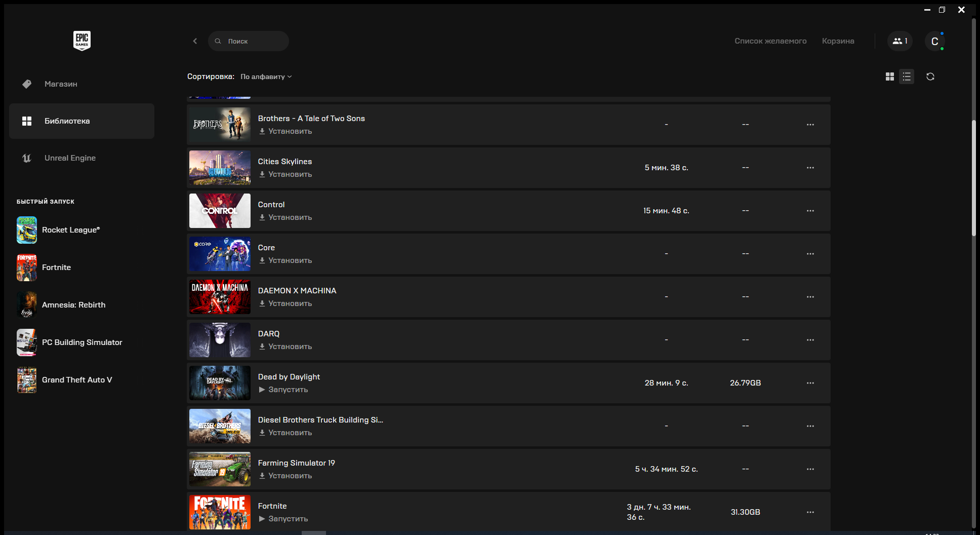
Task: Click Cities Skylines playtime 5 мин. 38 с.
Action: point(666,168)
